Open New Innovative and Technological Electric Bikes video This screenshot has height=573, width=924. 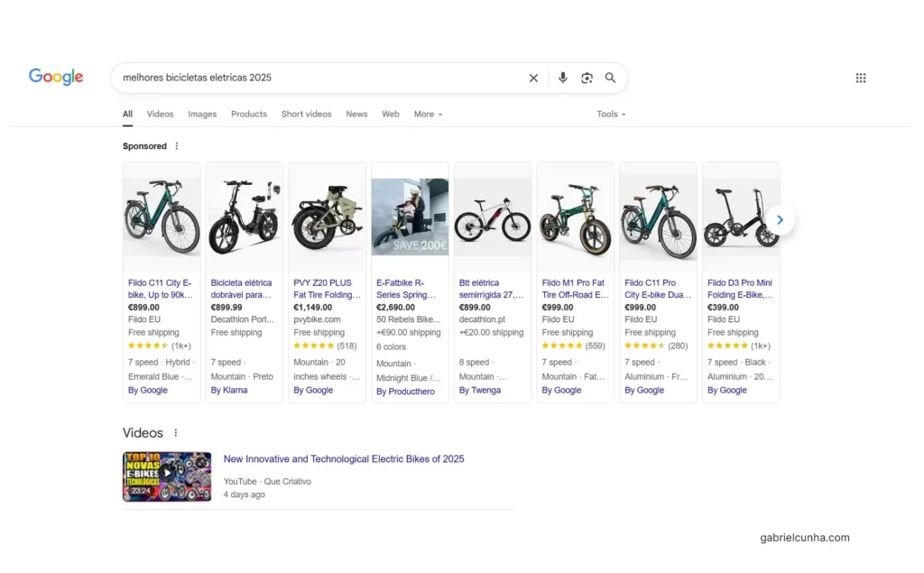(344, 458)
